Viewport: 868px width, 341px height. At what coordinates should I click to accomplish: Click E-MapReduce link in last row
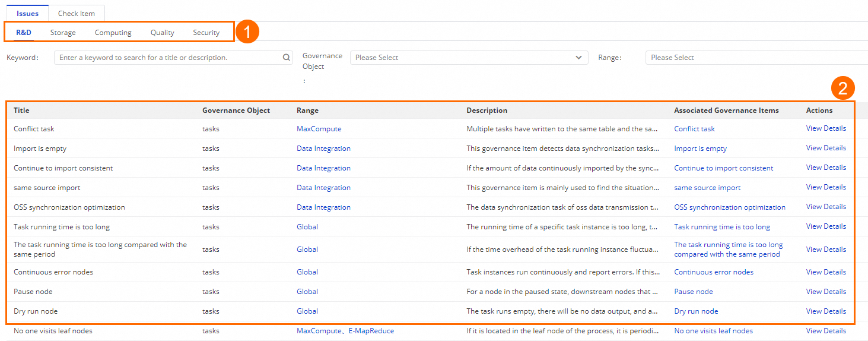[x=371, y=331]
